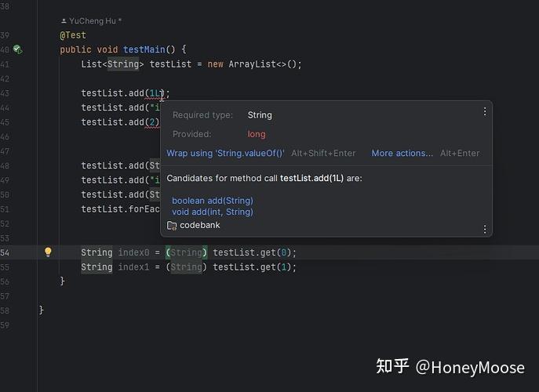Click line number 54 in the gutter
539x392 pixels.
[x=5, y=253]
